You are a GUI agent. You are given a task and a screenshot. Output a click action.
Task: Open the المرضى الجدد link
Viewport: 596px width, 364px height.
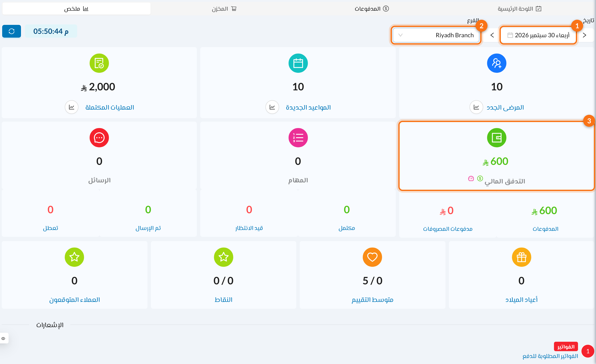pyautogui.click(x=505, y=107)
